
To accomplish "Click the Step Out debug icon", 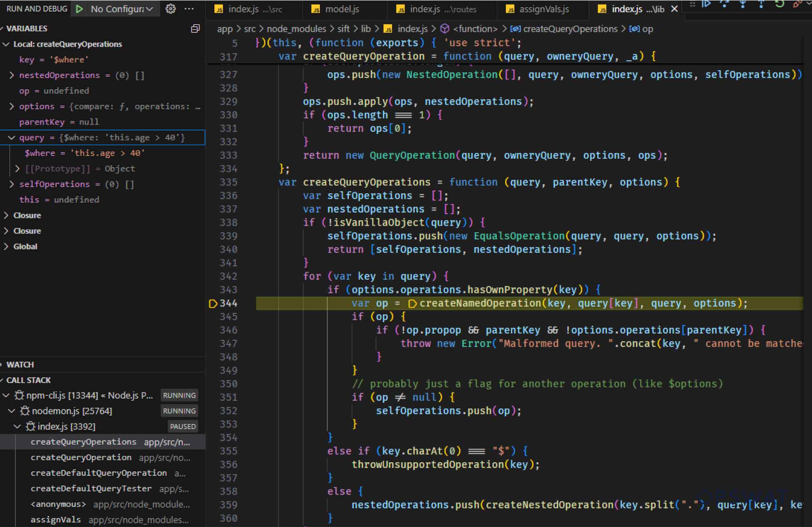I will coord(761,4).
